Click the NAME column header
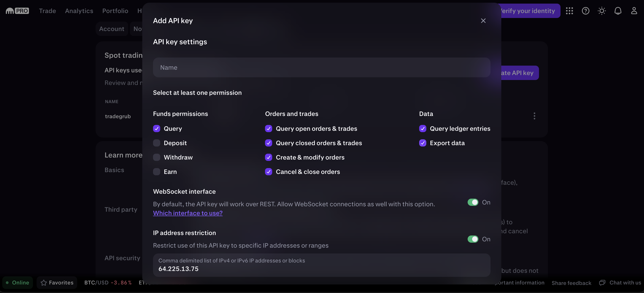 [112, 101]
